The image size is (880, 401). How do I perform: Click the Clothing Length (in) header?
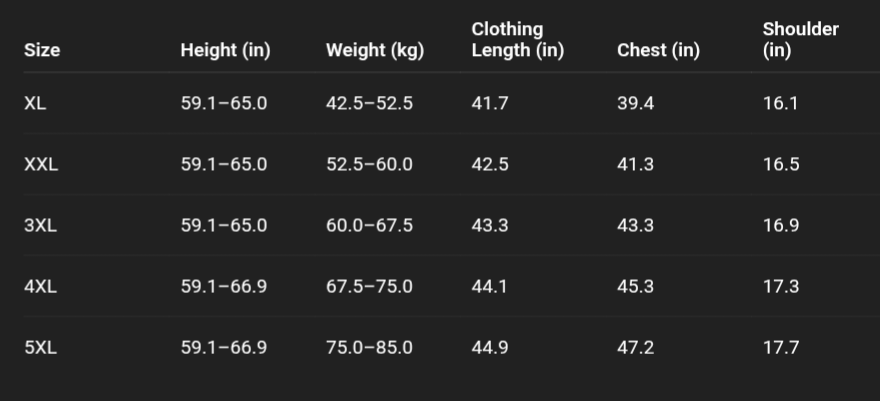(517, 40)
